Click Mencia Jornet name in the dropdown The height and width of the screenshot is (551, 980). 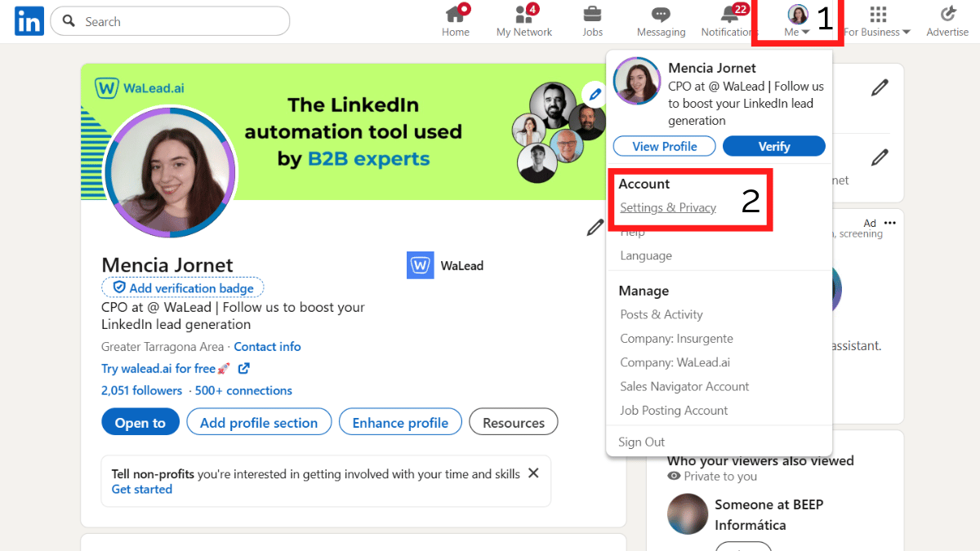(x=712, y=68)
